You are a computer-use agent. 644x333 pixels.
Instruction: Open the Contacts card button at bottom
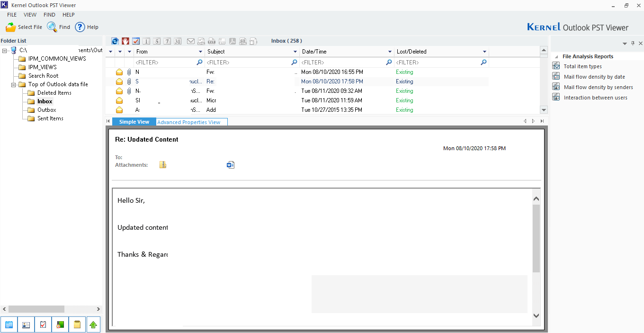pos(26,324)
